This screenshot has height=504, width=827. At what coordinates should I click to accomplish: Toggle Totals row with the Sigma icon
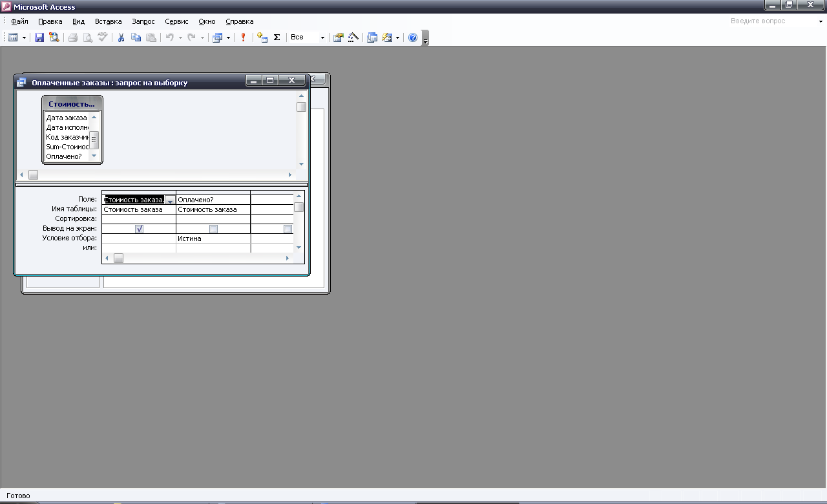tap(277, 37)
